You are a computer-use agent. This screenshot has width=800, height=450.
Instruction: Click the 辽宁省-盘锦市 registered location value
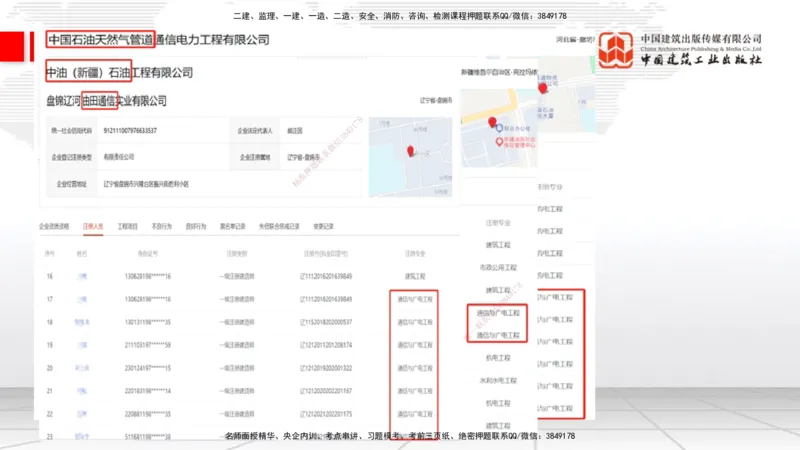coord(304,157)
